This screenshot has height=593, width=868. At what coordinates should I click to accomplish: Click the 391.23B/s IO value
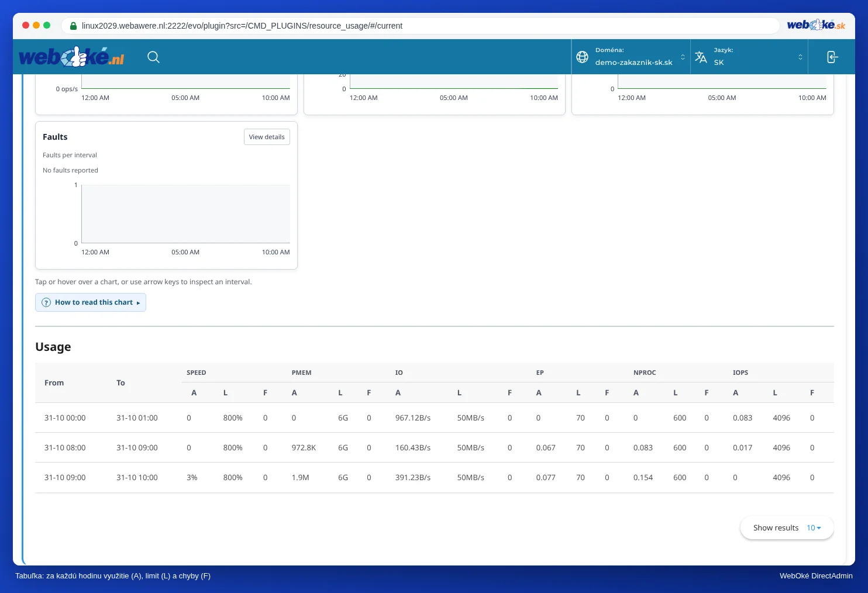coord(413,477)
